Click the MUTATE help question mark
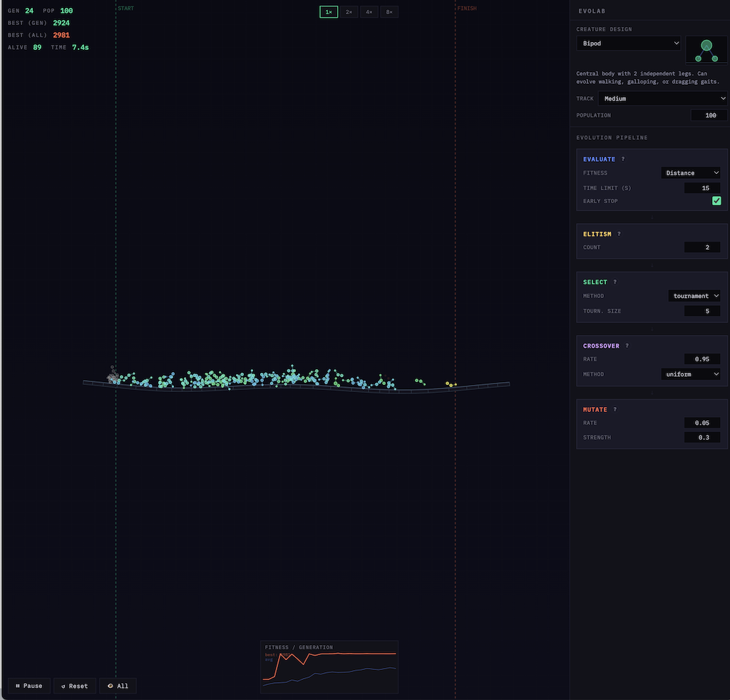The width and height of the screenshot is (730, 700). pos(615,410)
